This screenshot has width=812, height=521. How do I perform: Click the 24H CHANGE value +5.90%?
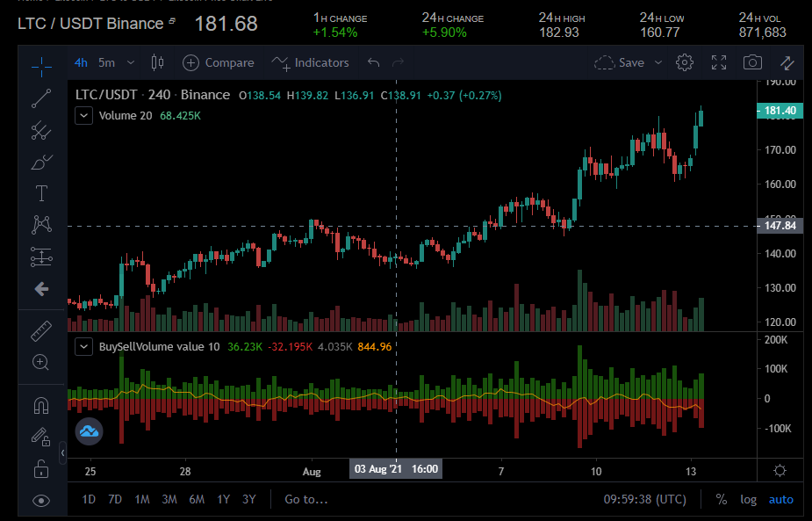444,33
